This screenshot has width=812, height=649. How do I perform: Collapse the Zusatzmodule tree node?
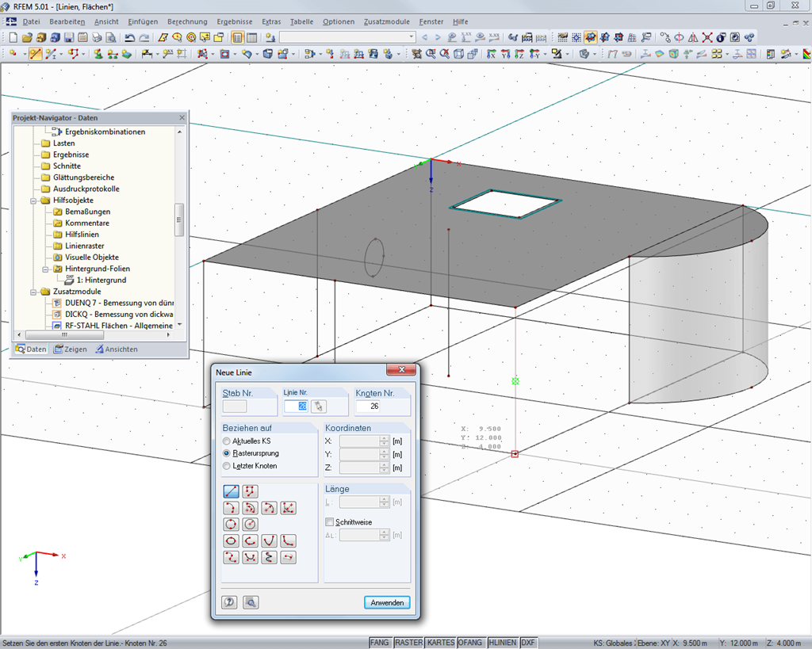34,292
